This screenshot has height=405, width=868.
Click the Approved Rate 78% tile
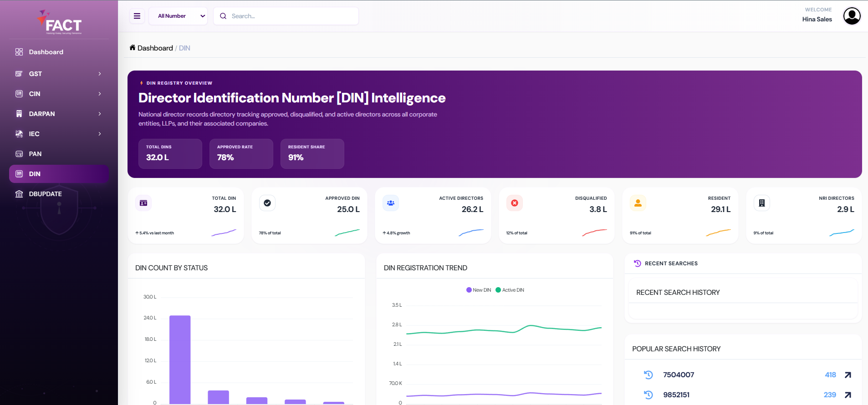coord(241,154)
